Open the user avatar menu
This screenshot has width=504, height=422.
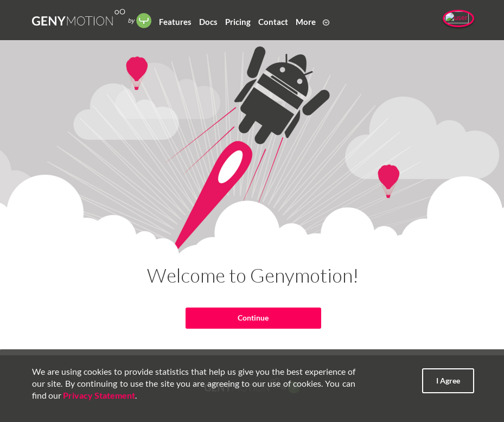458,18
